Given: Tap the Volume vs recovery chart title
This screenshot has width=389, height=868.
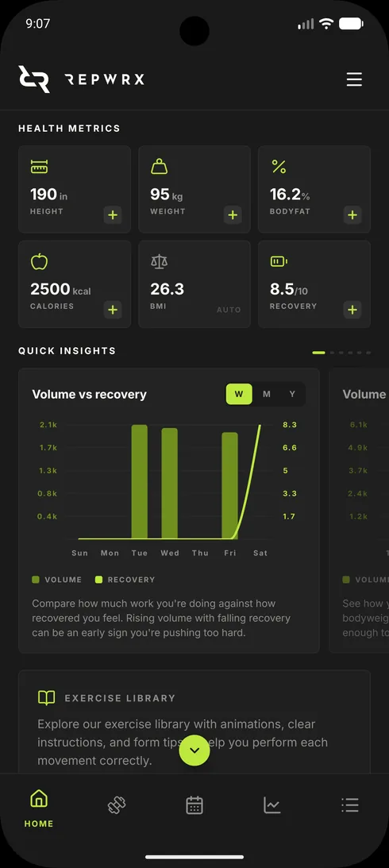Looking at the screenshot, I should click(x=89, y=394).
